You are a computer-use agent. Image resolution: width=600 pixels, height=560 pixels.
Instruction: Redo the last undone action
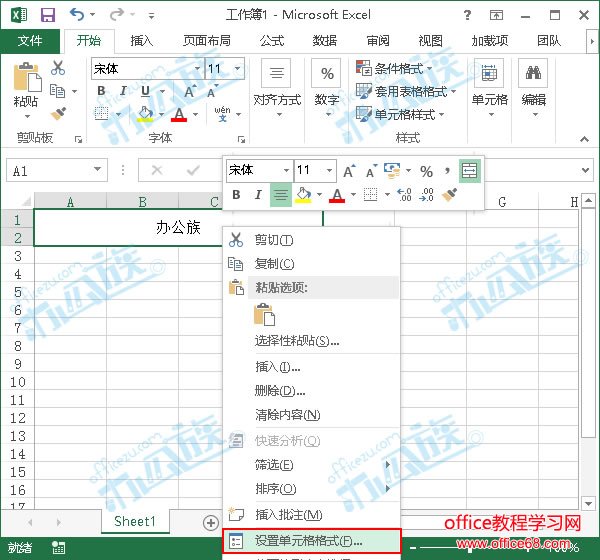[117, 15]
